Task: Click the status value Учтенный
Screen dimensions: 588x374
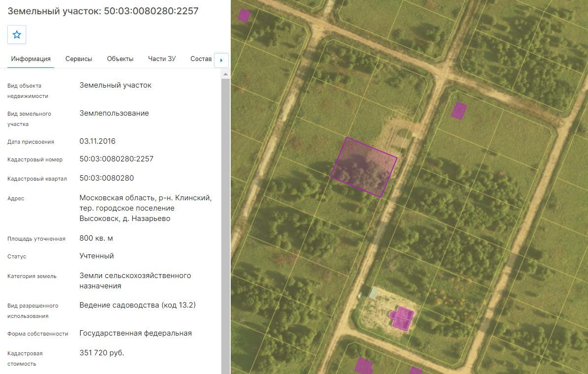Action: coord(96,256)
